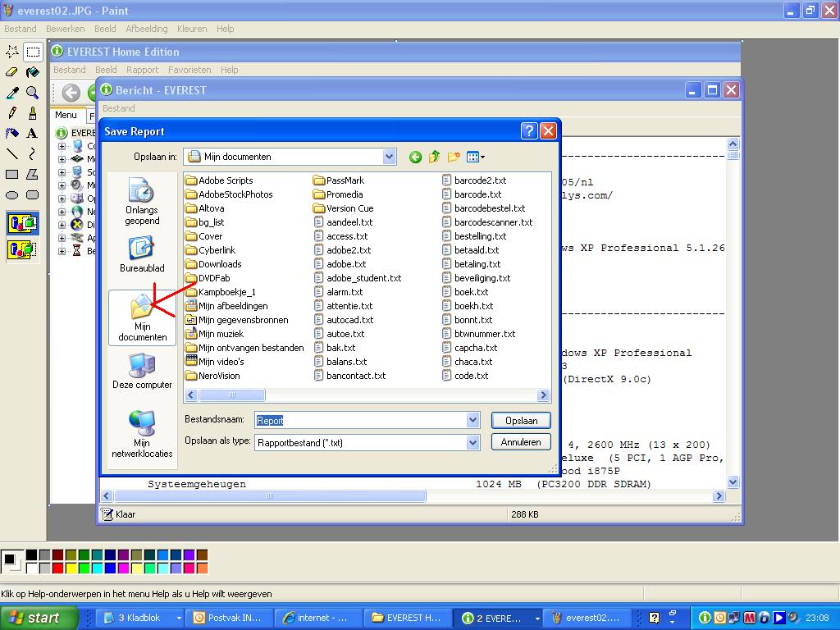Enable the opaque selection option in Paint
This screenshot has height=630, width=840.
coord(22,223)
